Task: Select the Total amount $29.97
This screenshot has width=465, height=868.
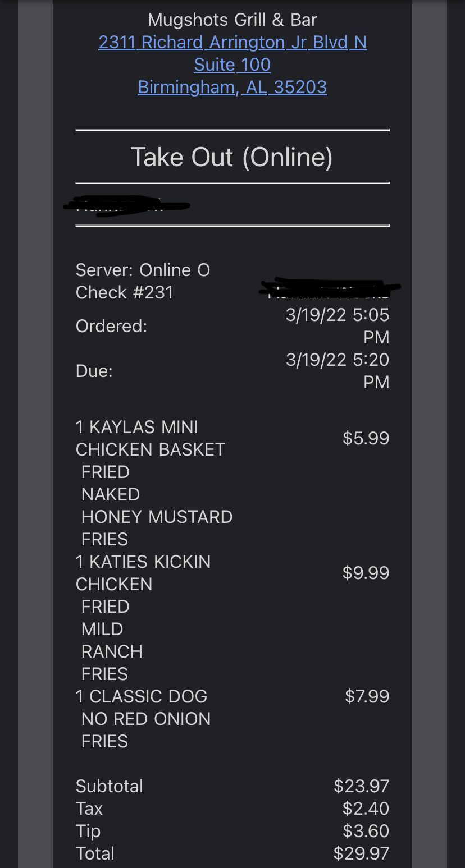Action: (361, 853)
